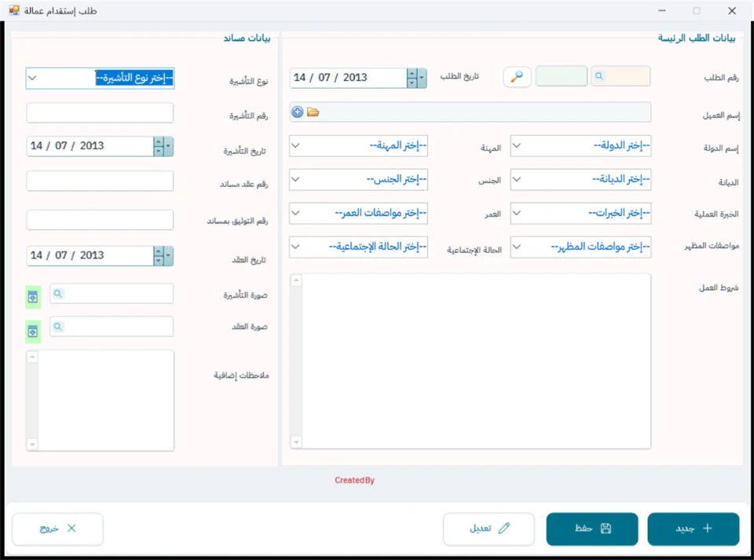
Task: Click the search icon in request number field
Action: (598, 76)
